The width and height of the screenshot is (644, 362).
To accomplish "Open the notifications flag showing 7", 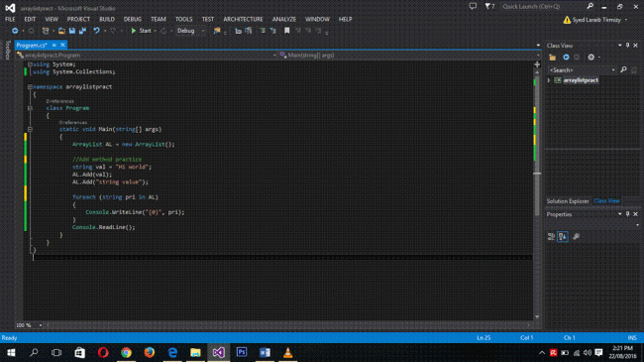I will tap(489, 6).
